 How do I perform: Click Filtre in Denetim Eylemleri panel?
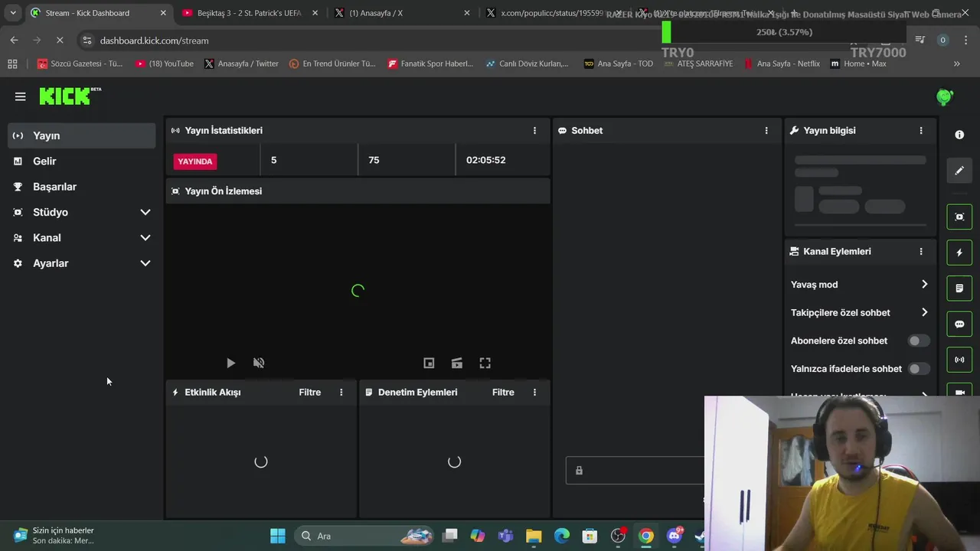[x=503, y=392]
